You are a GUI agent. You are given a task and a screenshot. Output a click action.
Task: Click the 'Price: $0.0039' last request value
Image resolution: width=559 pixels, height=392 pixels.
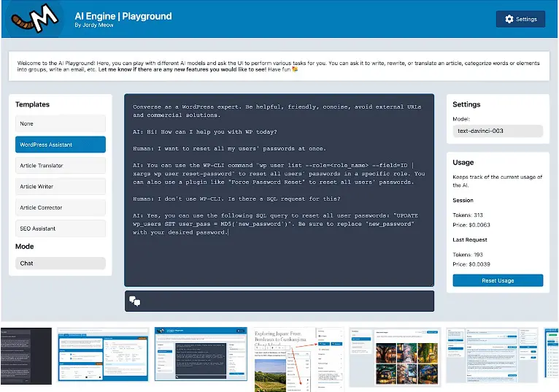tap(471, 264)
